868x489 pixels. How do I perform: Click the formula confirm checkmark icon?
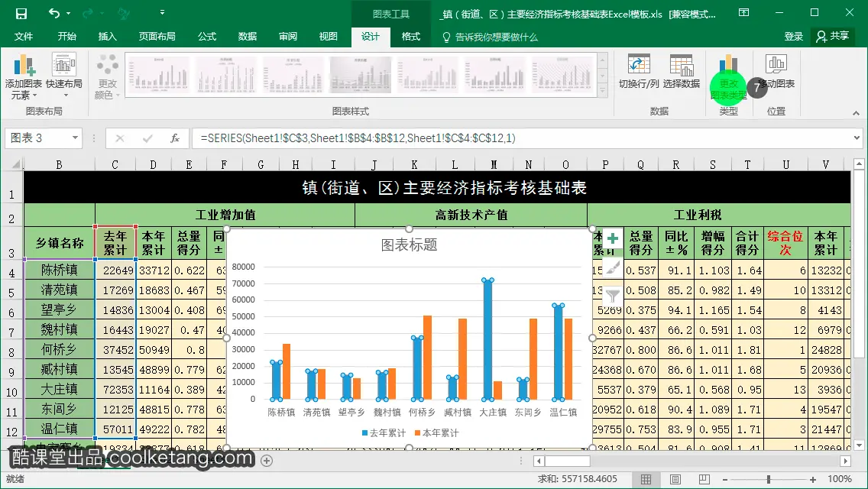click(147, 138)
